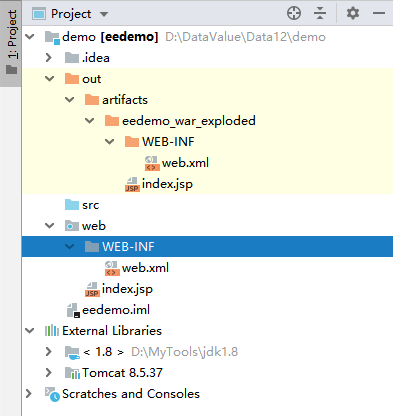Click the Collapse All icon in toolbar
393x416 pixels.
pyautogui.click(x=320, y=14)
